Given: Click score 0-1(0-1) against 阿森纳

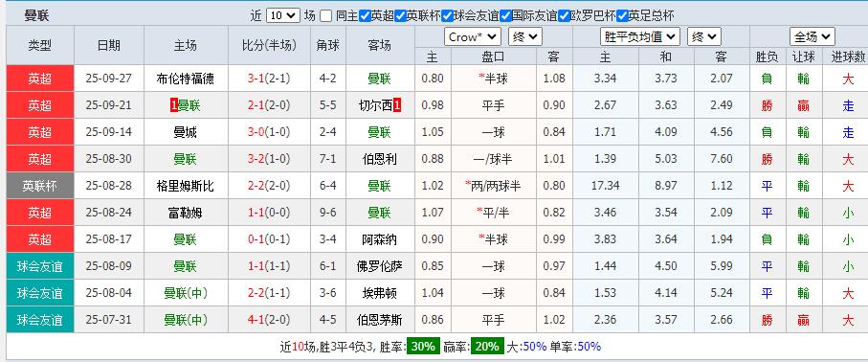Looking at the screenshot, I should [x=269, y=239].
